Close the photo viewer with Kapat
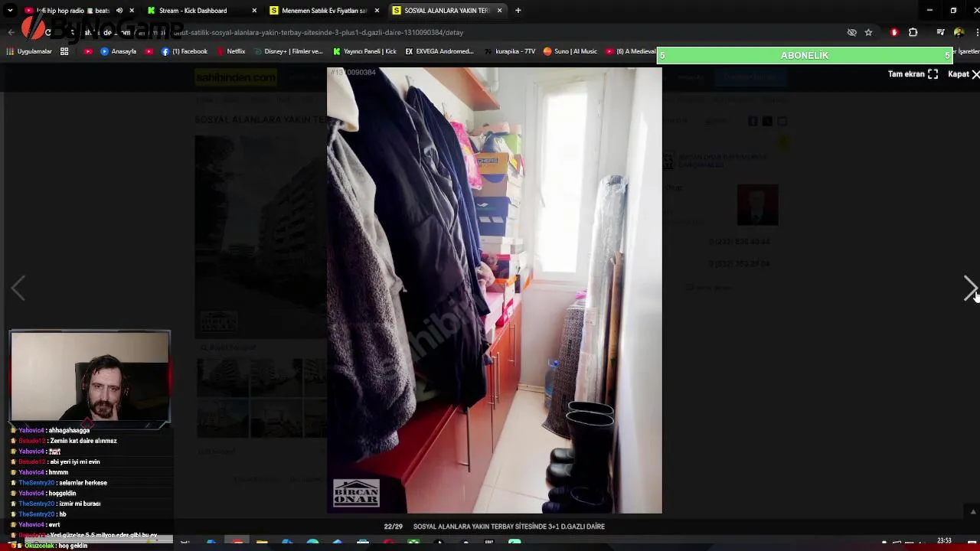Viewport: 980px width, 551px height. click(963, 74)
